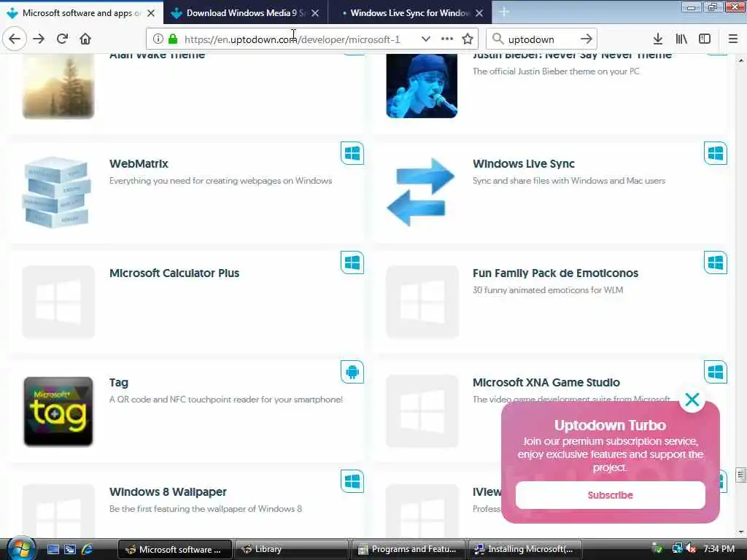Click the green padlock security icon
747x560 pixels.
coord(173,39)
